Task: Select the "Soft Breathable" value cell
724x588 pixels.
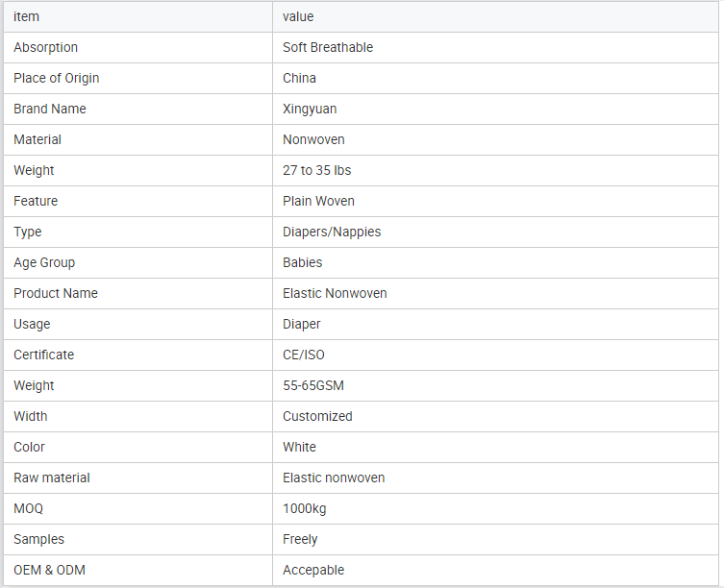Action: (328, 47)
